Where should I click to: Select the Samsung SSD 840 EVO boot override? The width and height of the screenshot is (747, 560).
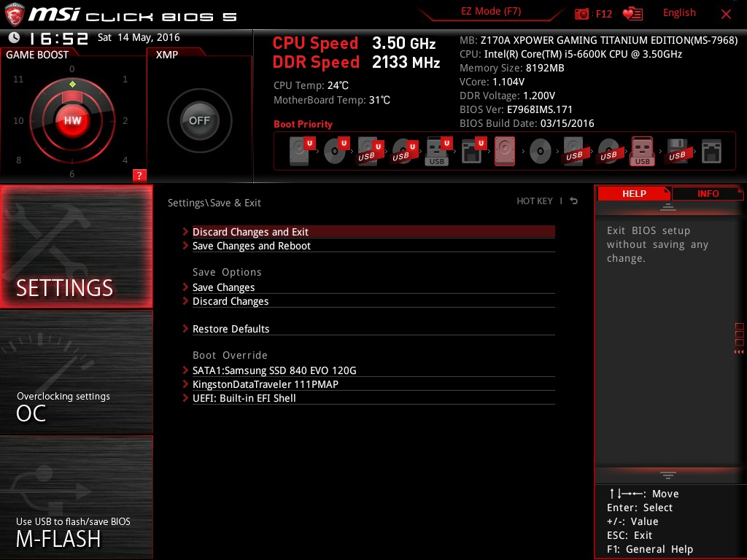(274, 370)
